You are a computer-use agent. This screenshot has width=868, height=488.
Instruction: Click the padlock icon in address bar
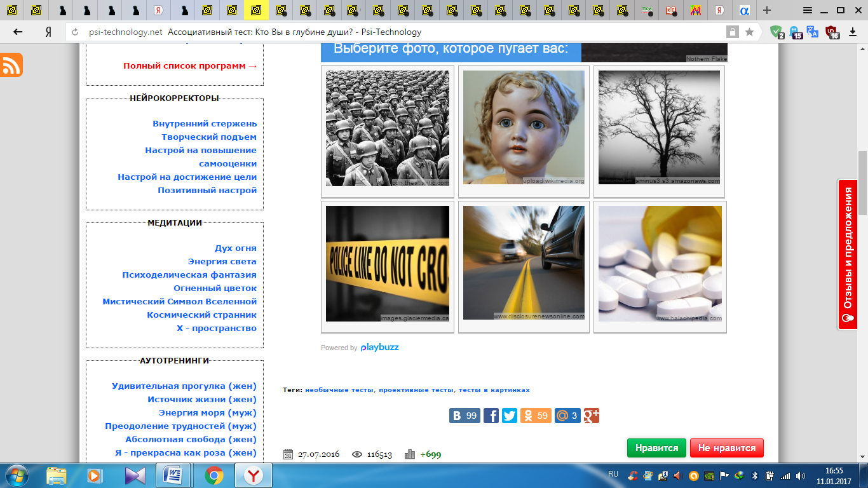(x=732, y=32)
